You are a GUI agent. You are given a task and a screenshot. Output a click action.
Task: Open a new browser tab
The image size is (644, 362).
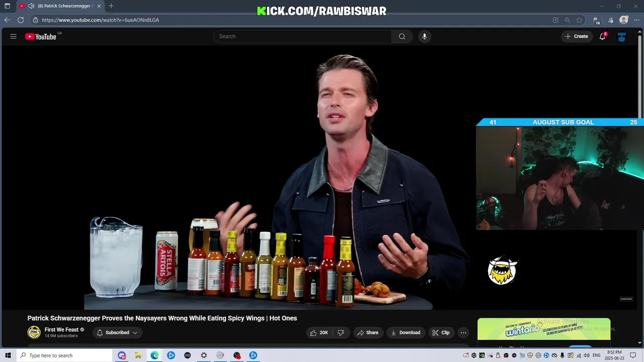click(111, 6)
